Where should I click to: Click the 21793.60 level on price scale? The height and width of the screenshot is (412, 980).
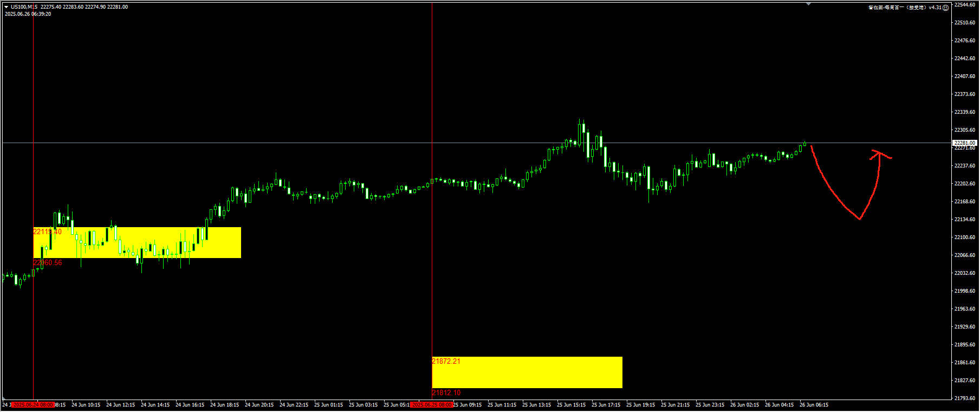pyautogui.click(x=964, y=398)
